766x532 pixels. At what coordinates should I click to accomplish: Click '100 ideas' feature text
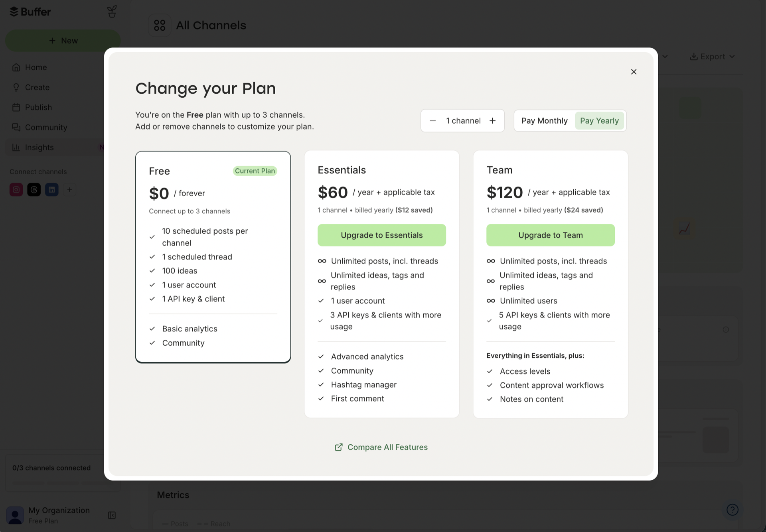(x=180, y=271)
